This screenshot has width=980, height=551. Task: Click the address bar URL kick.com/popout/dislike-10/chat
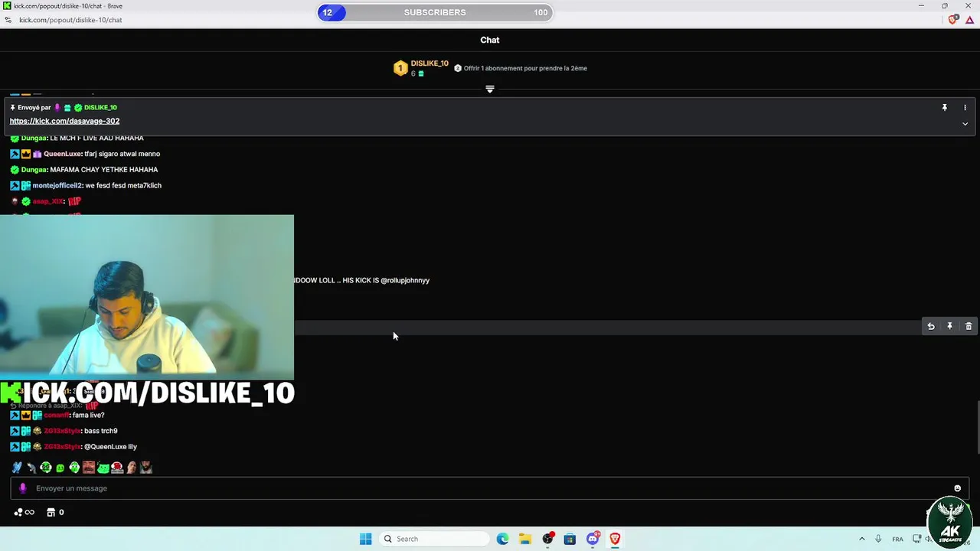click(70, 20)
